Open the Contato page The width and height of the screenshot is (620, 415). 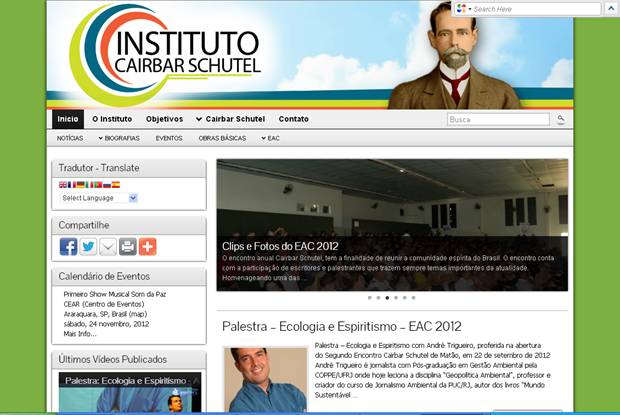click(x=294, y=119)
